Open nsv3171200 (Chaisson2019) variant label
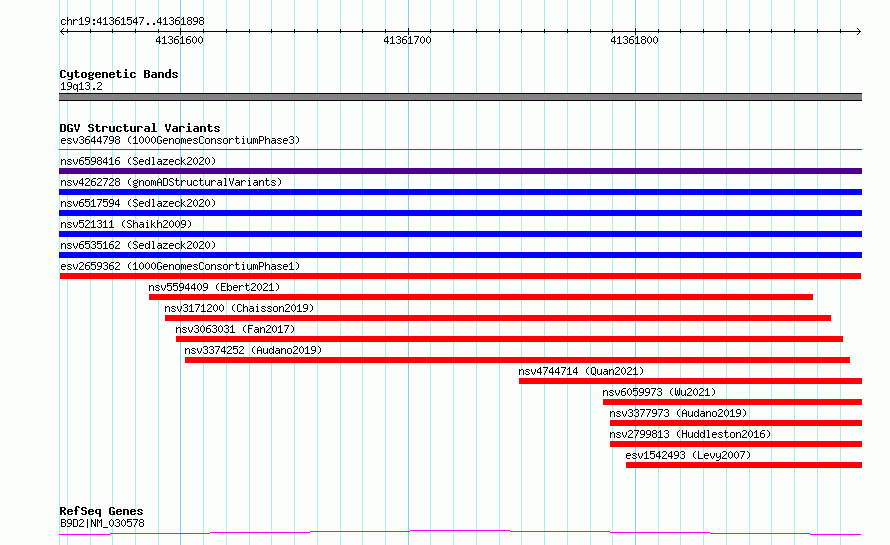Viewport: 890px width, 545px height. coord(239,308)
